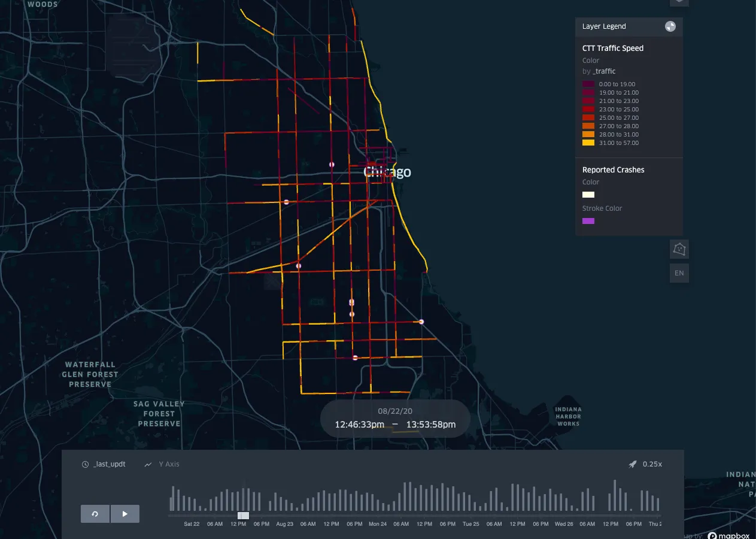Click the 08/22/20 date readout
756x539 pixels.
click(395, 411)
